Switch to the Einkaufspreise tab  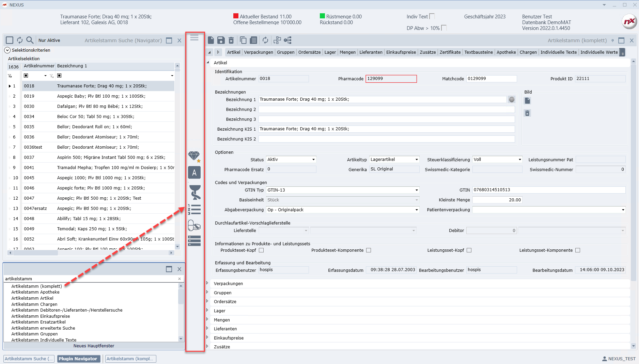[401, 52]
